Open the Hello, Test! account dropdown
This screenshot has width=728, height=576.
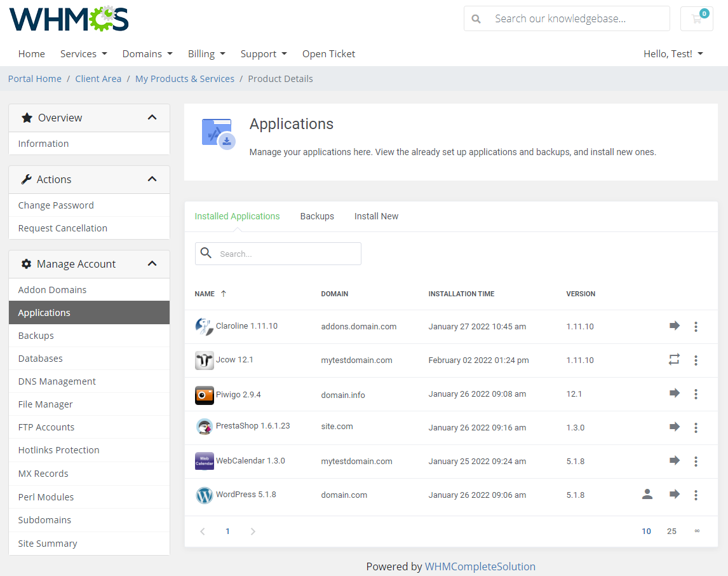coord(673,54)
